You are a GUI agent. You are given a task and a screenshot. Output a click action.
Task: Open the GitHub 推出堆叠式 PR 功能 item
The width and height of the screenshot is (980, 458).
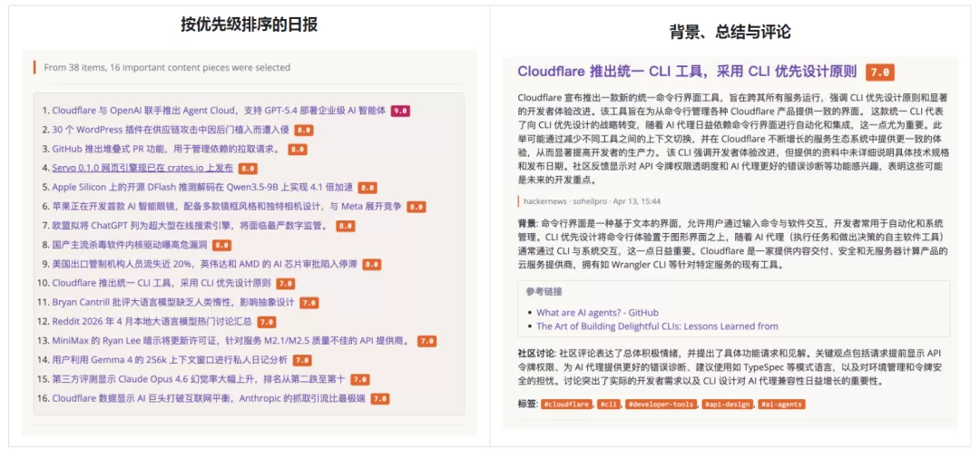pos(167,150)
